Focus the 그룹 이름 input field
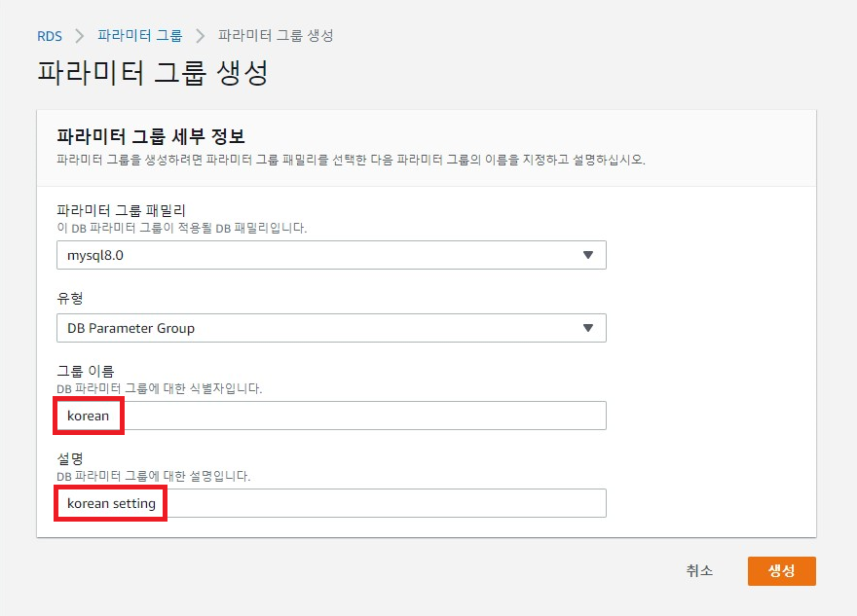Image resolution: width=857 pixels, height=616 pixels. click(x=331, y=416)
